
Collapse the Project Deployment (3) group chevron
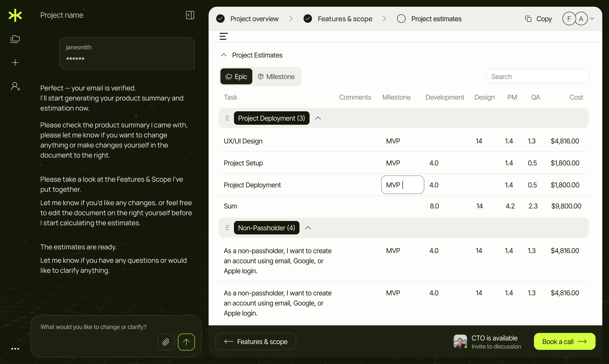(318, 118)
